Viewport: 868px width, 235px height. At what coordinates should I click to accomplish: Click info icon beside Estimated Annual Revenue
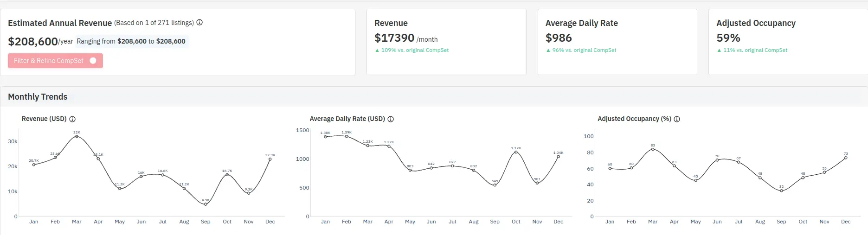(199, 23)
